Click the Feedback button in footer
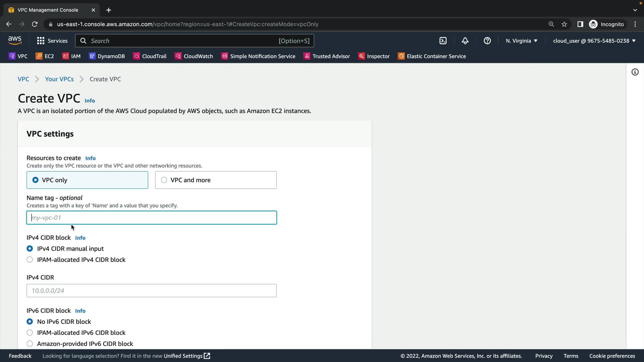644x362 pixels. point(20,356)
